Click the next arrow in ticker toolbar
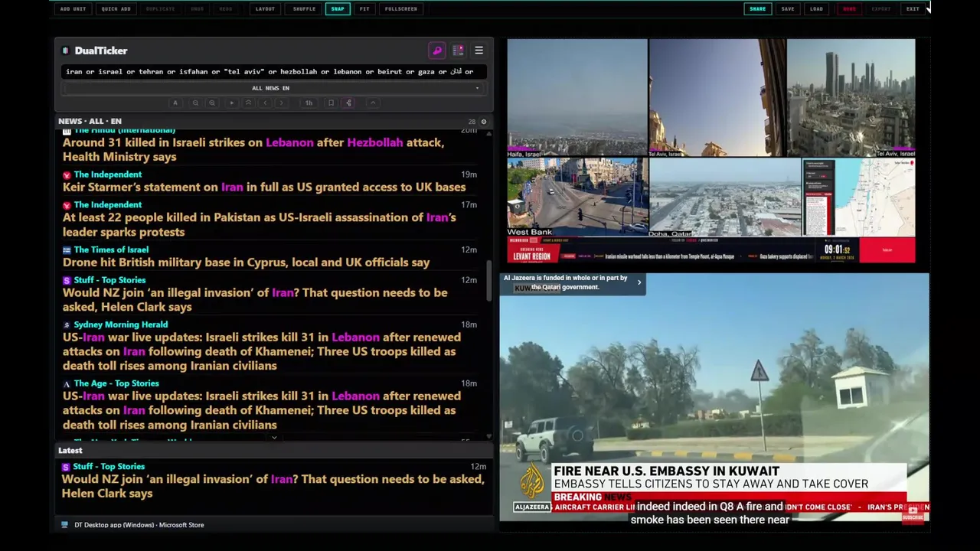Image resolution: width=980 pixels, height=551 pixels. click(x=282, y=103)
